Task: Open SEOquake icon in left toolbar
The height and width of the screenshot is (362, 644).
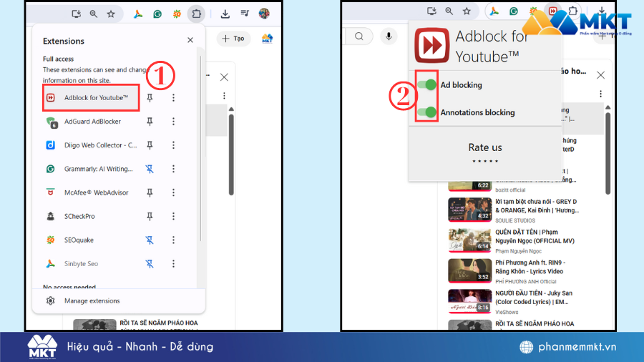Action: pos(177,14)
